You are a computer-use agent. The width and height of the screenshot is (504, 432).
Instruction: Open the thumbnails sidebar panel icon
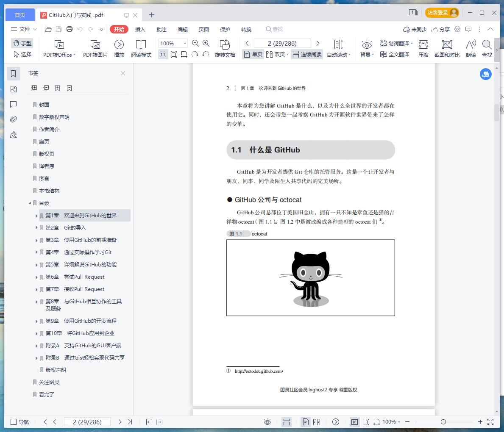coord(14,89)
